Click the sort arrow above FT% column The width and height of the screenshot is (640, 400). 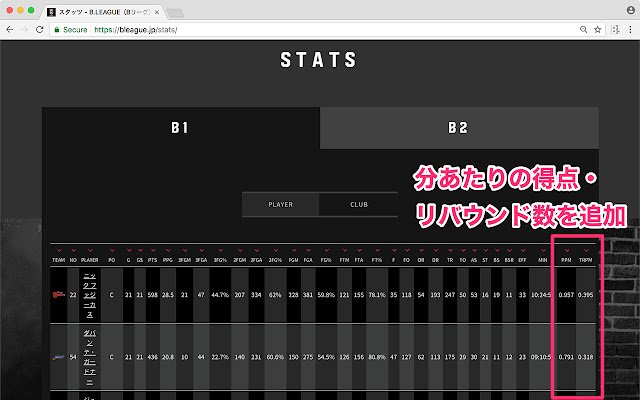point(377,250)
